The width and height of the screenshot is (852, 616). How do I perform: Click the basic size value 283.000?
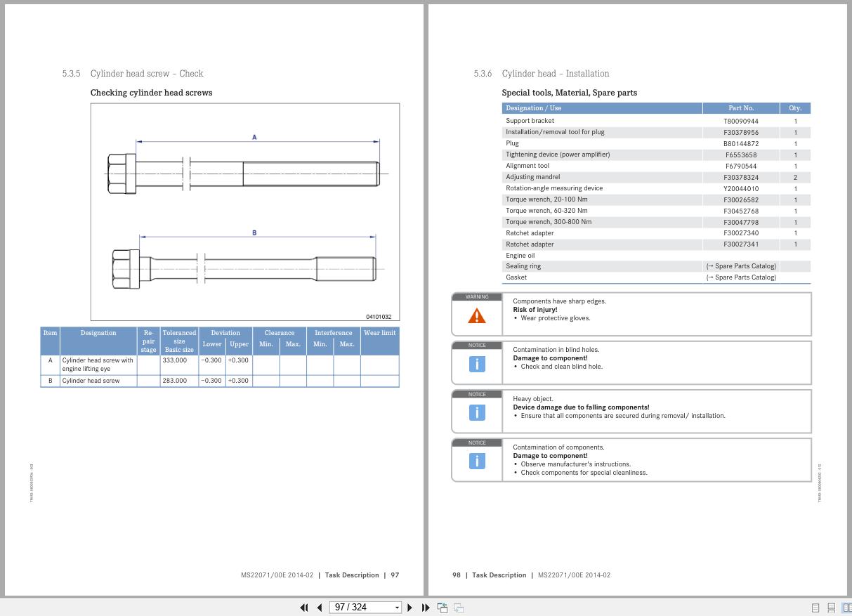tap(174, 381)
